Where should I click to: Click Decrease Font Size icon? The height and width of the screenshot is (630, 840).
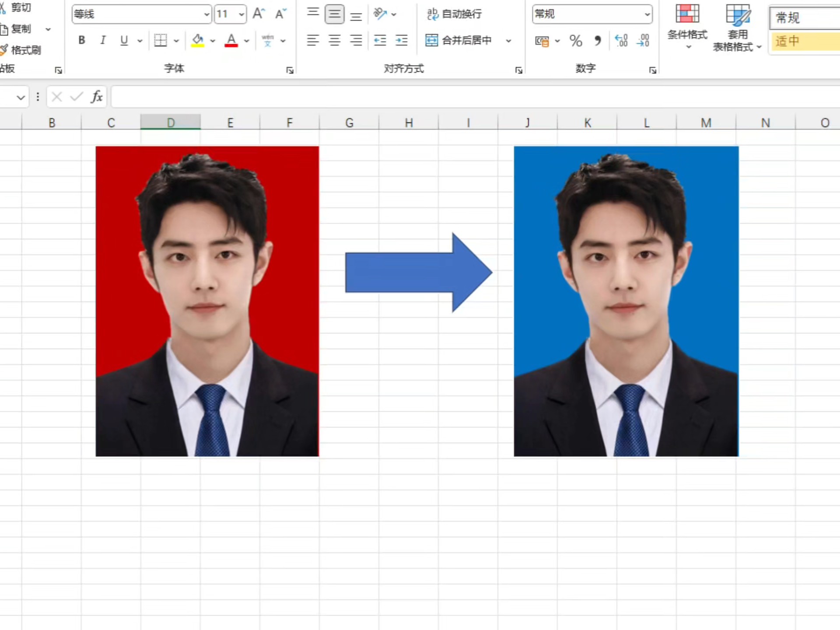coord(280,14)
